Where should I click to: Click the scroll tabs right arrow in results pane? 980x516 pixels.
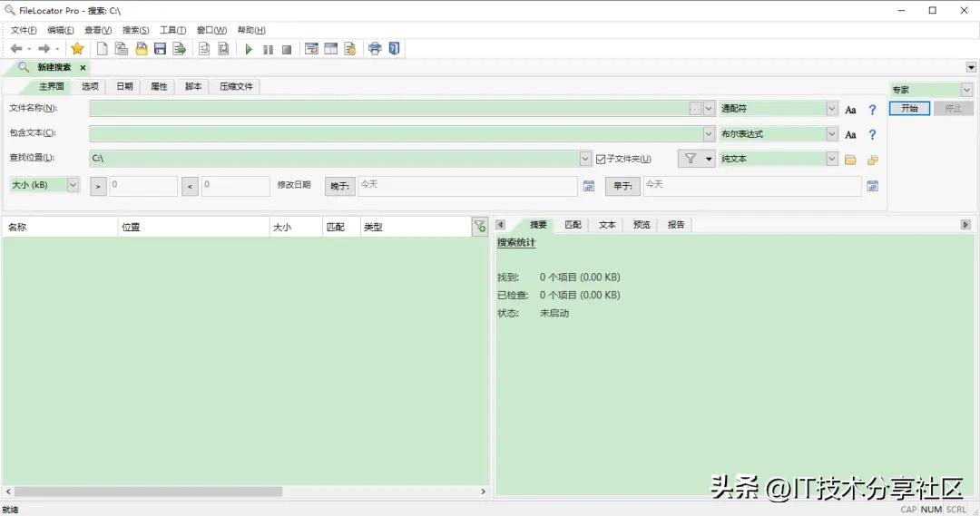tap(965, 225)
